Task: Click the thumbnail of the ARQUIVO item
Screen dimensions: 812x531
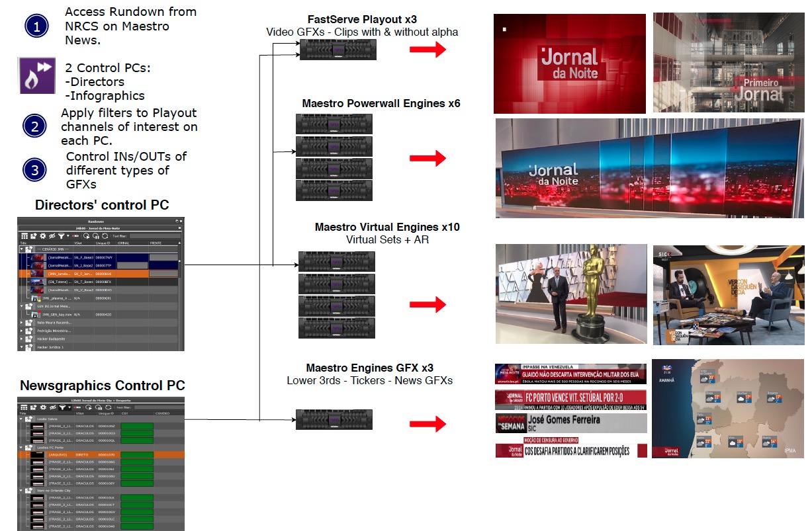Action: coord(37,455)
